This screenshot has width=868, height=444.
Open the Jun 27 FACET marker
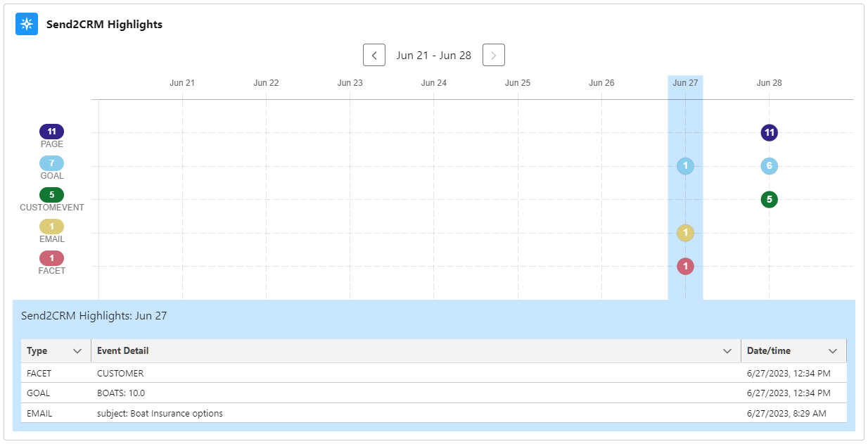(x=685, y=266)
